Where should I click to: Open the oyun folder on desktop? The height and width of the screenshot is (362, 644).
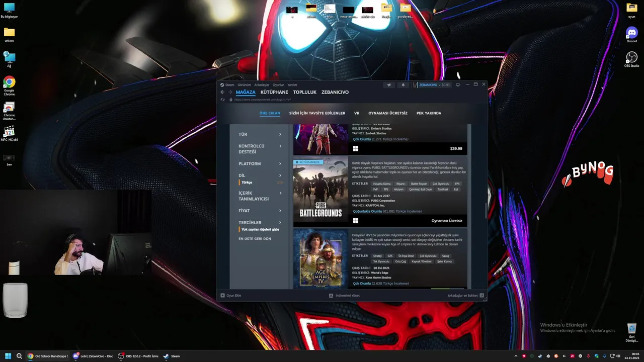click(632, 10)
